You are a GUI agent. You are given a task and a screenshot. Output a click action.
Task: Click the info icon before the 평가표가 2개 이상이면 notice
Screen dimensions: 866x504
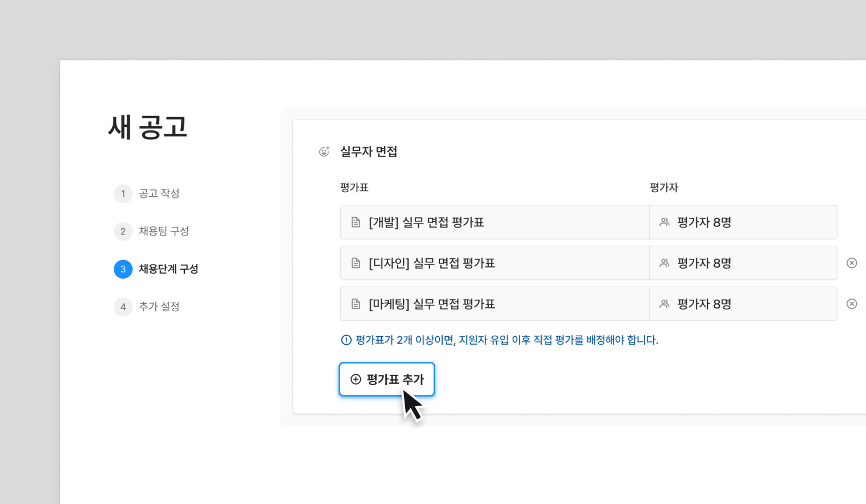click(x=346, y=340)
